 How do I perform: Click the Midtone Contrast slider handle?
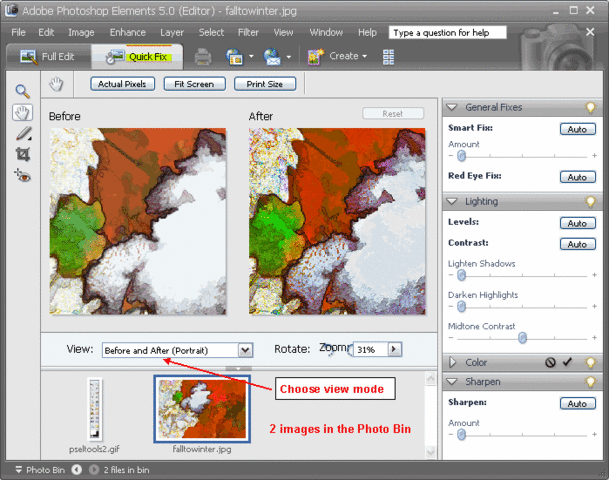pyautogui.click(x=522, y=338)
